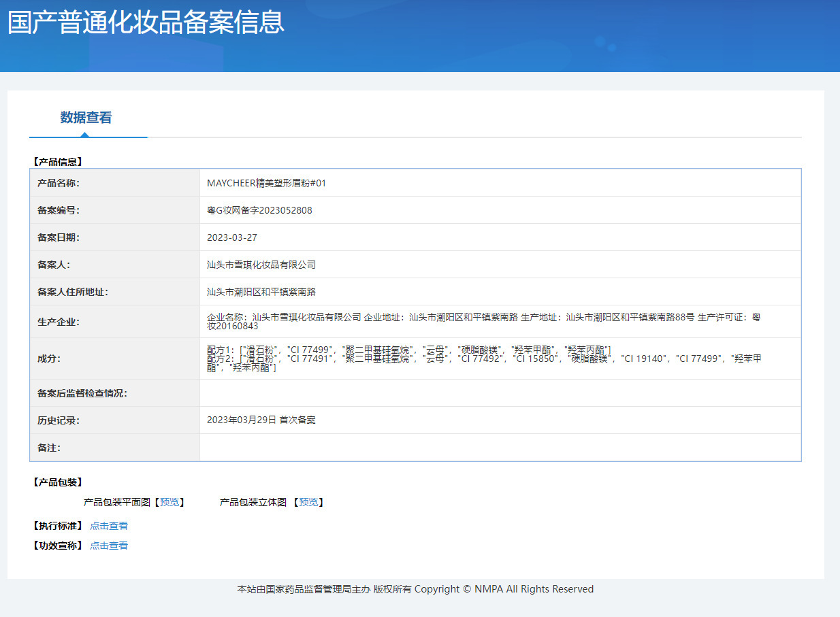
Task: Click the 产品名称 row label
Action: point(59,183)
